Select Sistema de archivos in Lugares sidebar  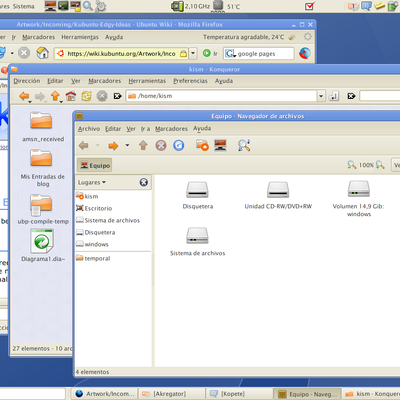pyautogui.click(x=108, y=220)
